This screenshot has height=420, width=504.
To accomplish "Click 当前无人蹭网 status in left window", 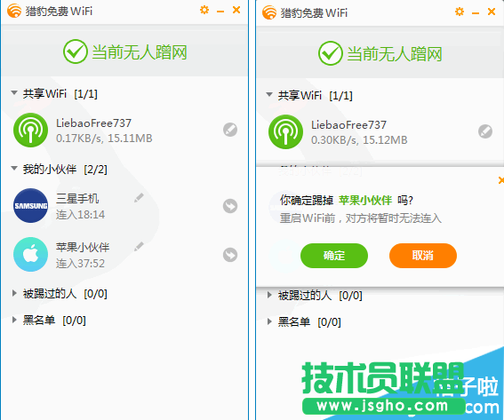I will [140, 52].
